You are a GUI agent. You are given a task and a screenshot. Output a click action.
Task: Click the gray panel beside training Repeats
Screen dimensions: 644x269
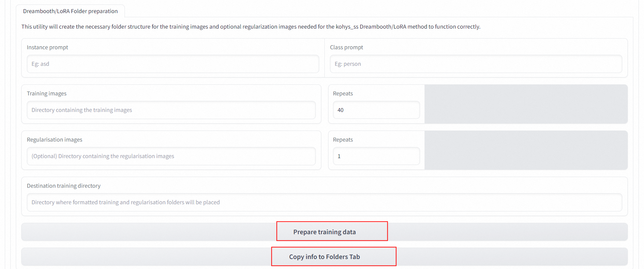pos(526,104)
